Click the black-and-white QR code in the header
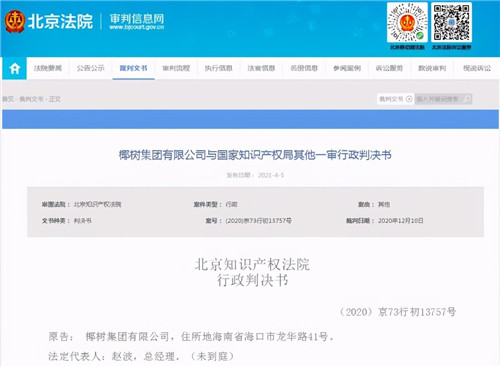 pyautogui.click(x=452, y=22)
